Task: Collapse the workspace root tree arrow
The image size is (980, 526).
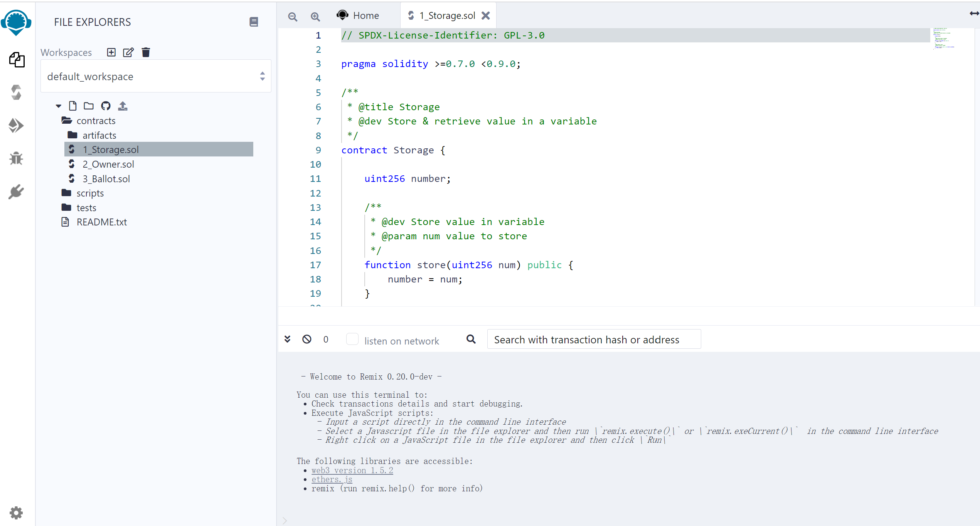Action: point(59,106)
